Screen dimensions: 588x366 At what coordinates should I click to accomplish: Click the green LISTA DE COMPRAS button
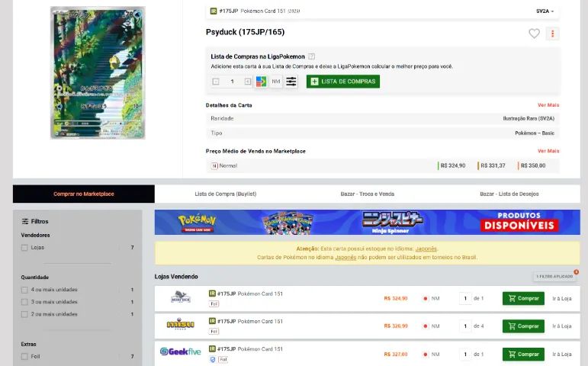[342, 82]
